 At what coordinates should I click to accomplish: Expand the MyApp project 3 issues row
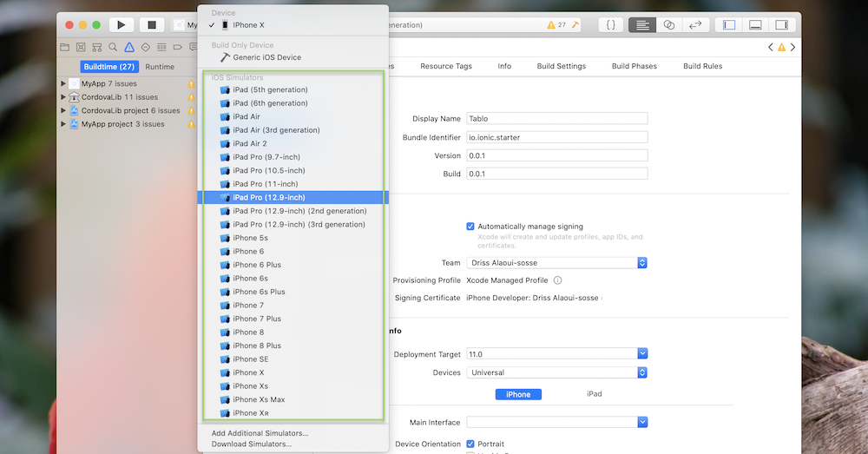pos(63,124)
